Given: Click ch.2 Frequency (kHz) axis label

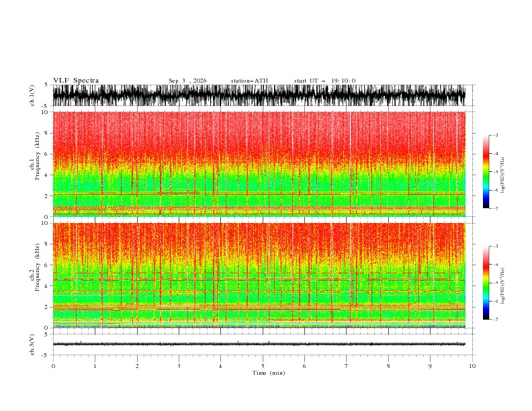Looking at the screenshot, I should (x=35, y=275).
